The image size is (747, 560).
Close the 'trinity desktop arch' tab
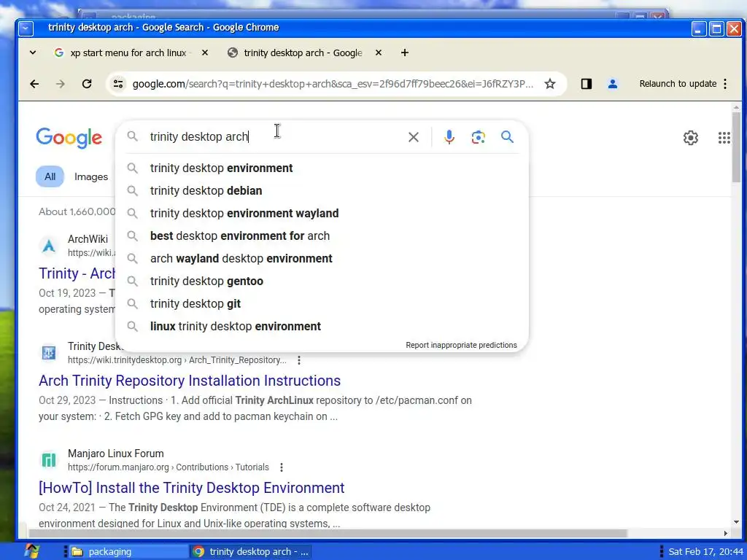pyautogui.click(x=379, y=52)
